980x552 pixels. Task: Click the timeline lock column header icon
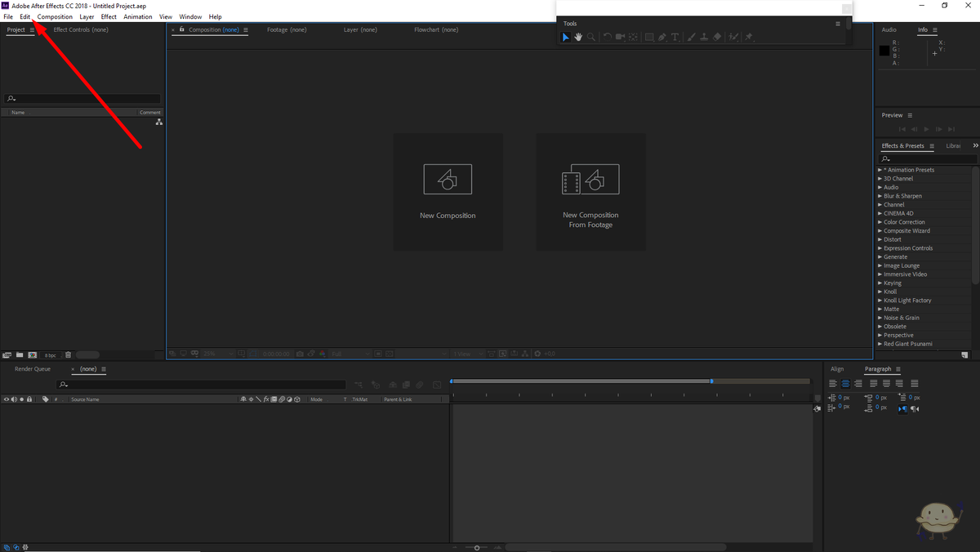click(x=29, y=399)
